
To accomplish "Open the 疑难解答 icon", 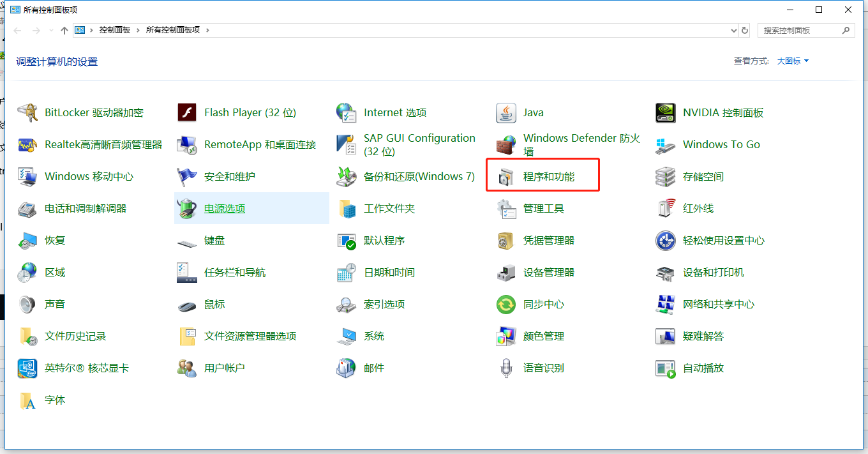I will click(x=666, y=337).
